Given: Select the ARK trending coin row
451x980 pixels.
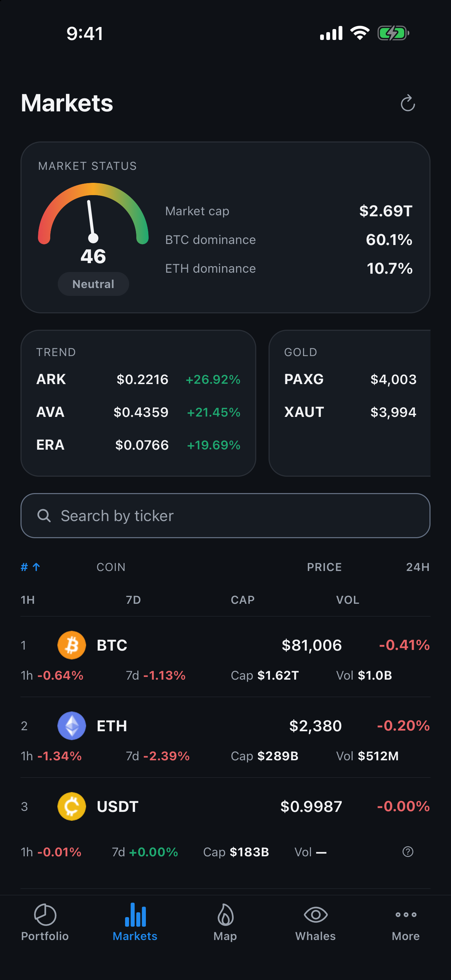Looking at the screenshot, I should click(x=138, y=379).
